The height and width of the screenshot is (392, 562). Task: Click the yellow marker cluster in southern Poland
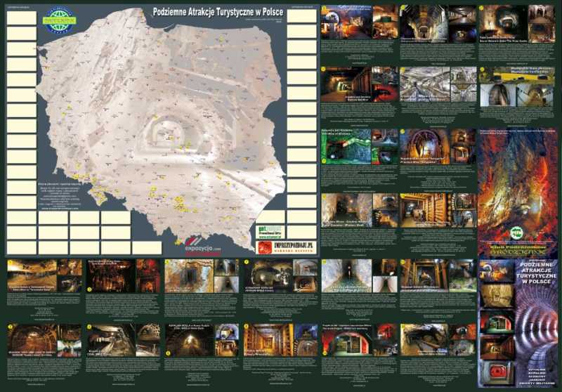(x=181, y=203)
